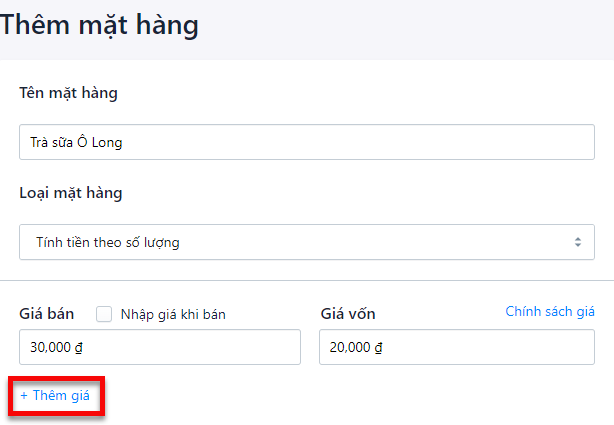
Task: Click the Thêm mặt hàng page heading
Action: pyautogui.click(x=100, y=26)
